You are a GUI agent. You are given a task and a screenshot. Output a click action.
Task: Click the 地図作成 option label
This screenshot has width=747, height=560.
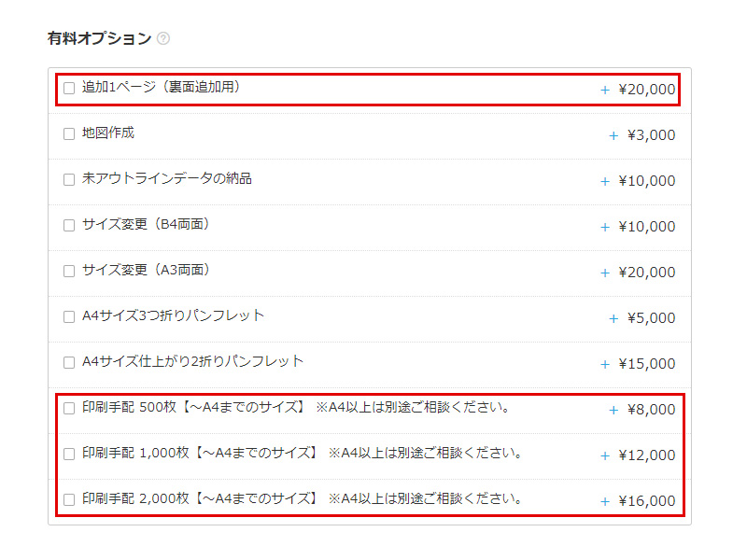pyautogui.click(x=108, y=133)
